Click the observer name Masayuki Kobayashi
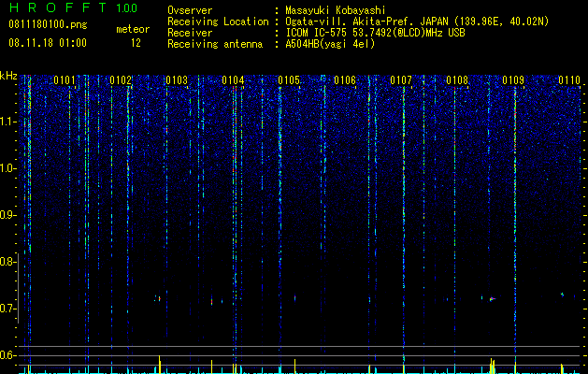Image resolution: width=588 pixels, height=374 pixels. click(x=336, y=10)
